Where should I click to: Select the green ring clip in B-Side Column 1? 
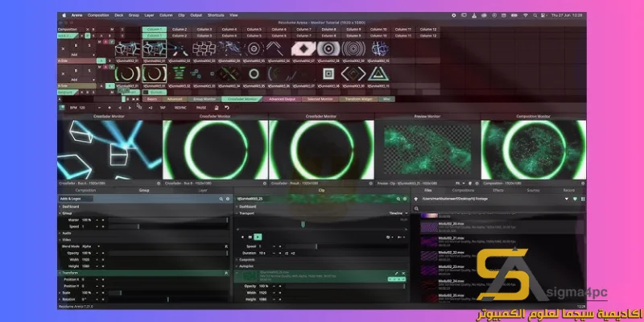(x=155, y=74)
